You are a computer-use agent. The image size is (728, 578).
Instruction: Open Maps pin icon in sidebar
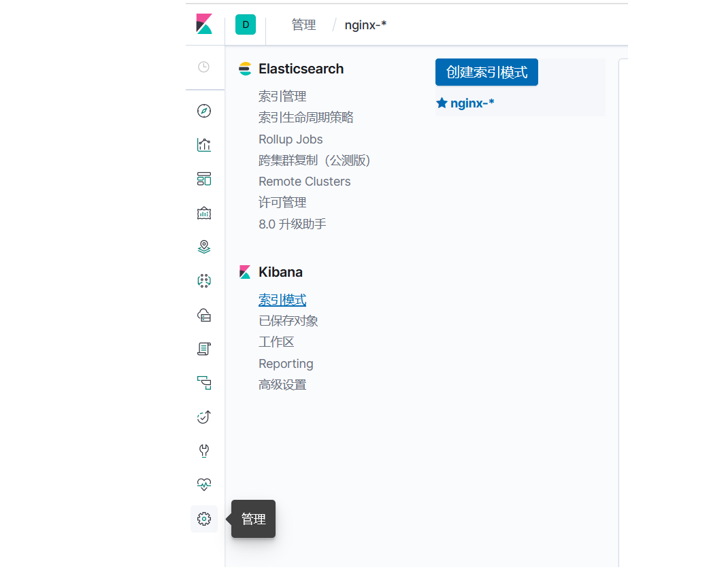[x=204, y=247]
